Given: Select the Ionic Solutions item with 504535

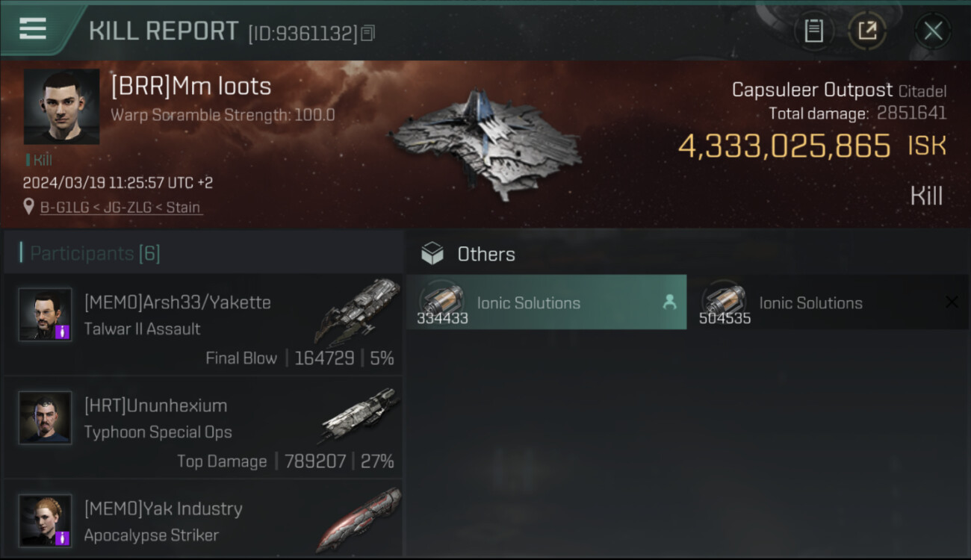Looking at the screenshot, I should point(810,302).
